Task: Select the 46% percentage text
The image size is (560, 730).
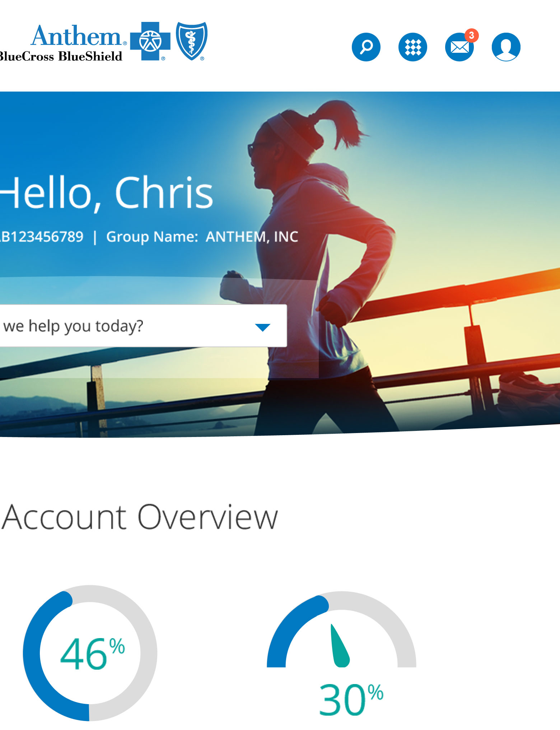Action: tap(92, 654)
